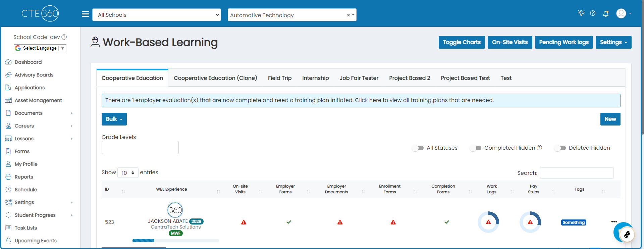Toggle the hamburger menu icon

86,14
